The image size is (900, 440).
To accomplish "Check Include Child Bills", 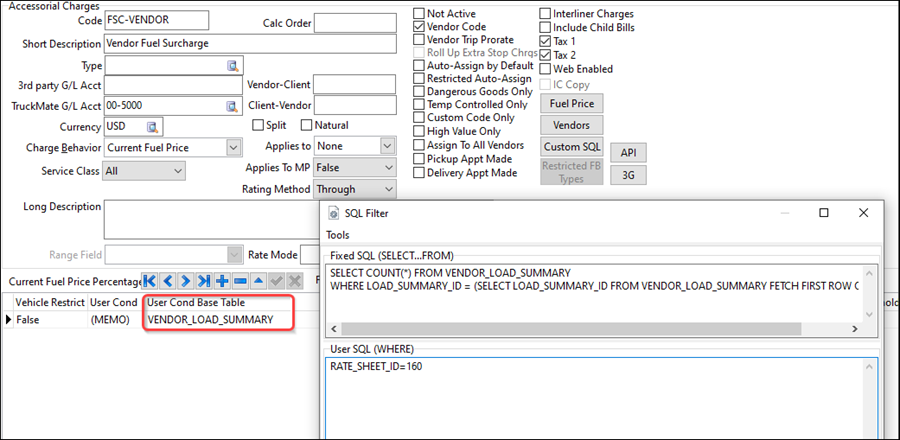I will coord(545,27).
